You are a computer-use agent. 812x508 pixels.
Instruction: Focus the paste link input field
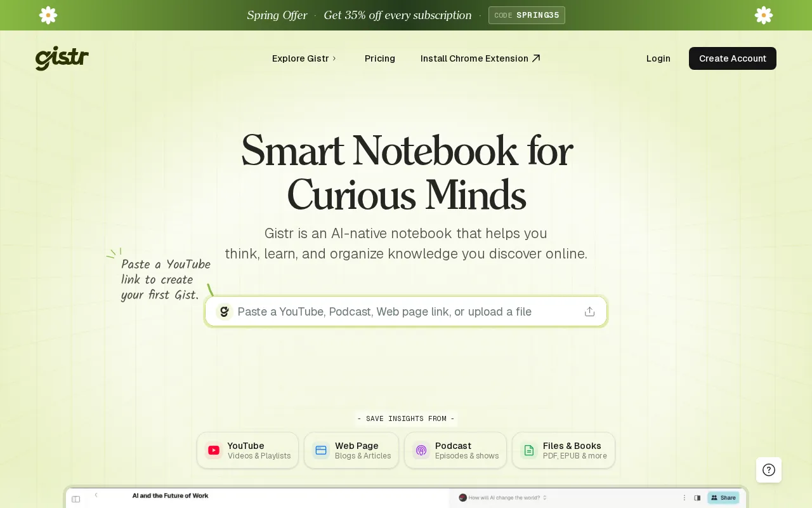(406, 311)
